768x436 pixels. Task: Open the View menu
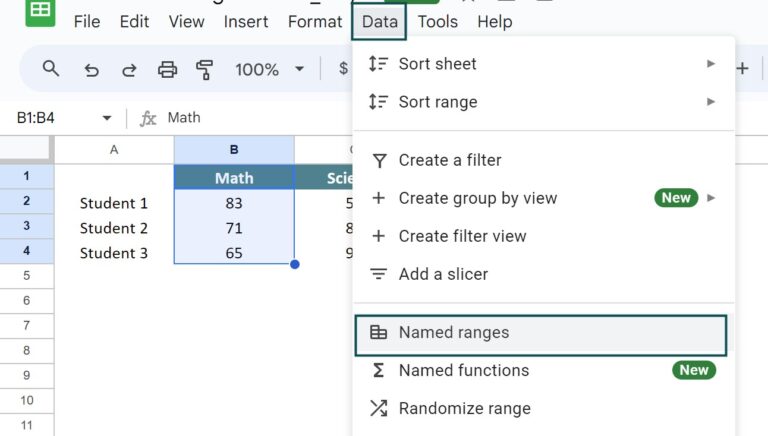tap(186, 22)
